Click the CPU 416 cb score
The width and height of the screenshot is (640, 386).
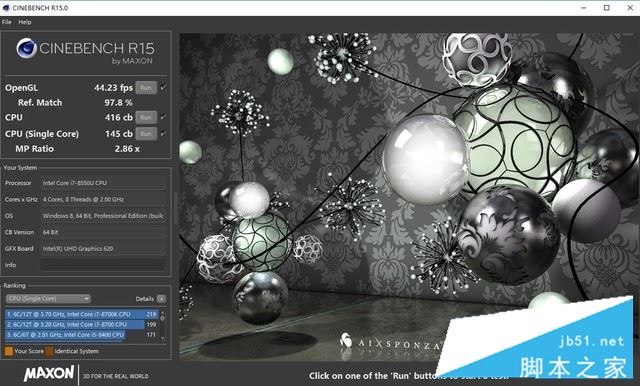point(119,118)
